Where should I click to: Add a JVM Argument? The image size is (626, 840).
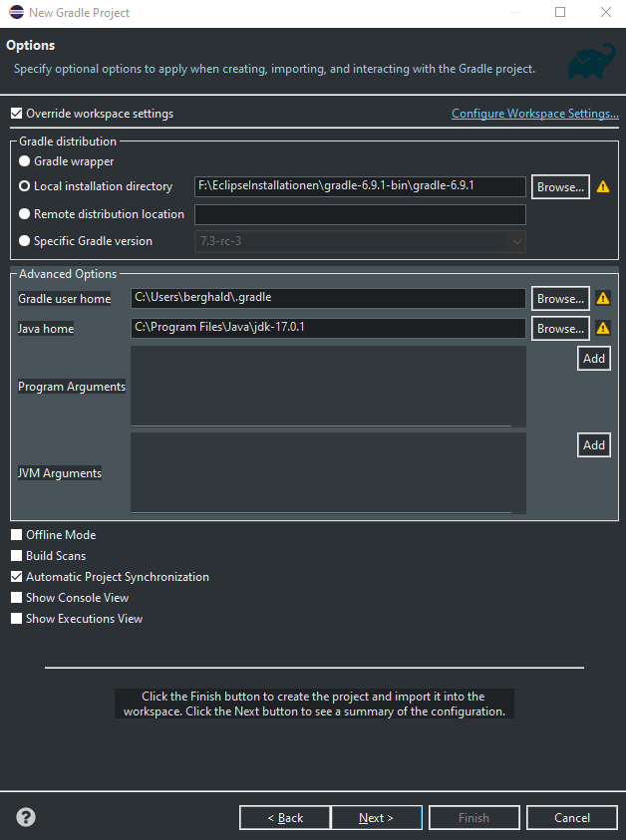click(594, 445)
